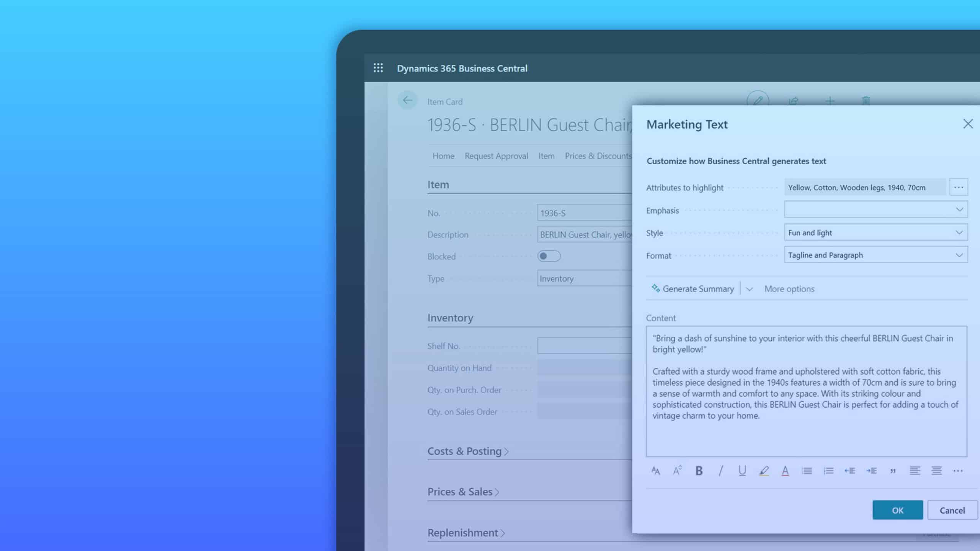Toggle the Blocked switch on the item

(549, 256)
